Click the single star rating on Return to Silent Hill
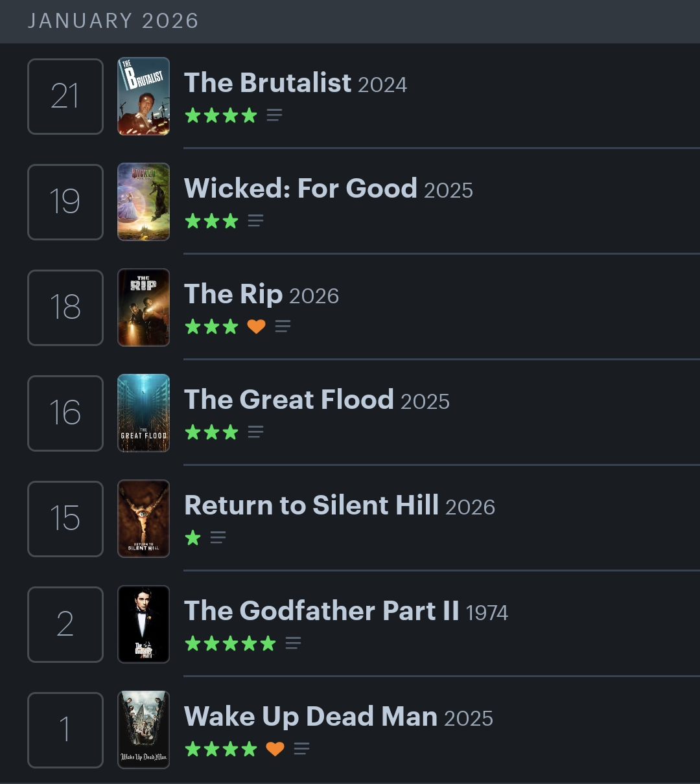The height and width of the screenshot is (784, 700). point(192,538)
